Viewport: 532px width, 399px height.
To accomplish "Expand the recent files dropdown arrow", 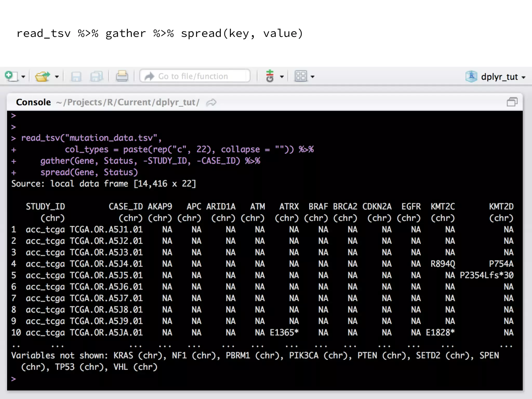I will (x=57, y=77).
